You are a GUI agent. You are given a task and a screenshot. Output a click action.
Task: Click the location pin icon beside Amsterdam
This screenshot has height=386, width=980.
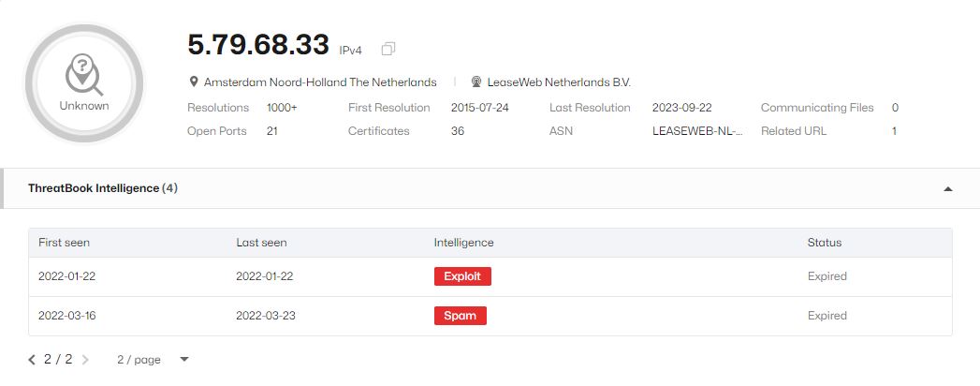pos(194,82)
